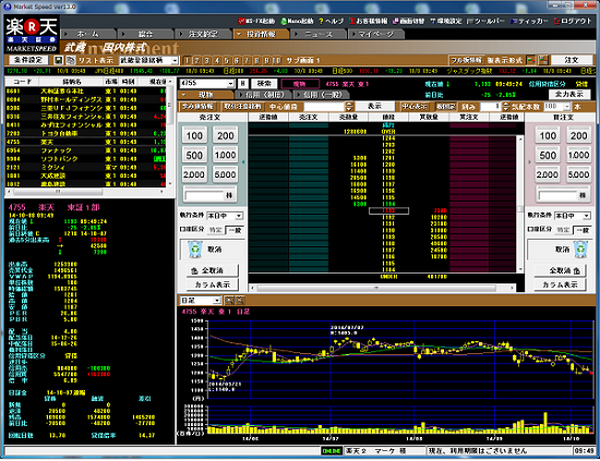Screen dimensions: 600x461
Task: Click buy-side 1,000 quantity button
Action: [x=579, y=155]
